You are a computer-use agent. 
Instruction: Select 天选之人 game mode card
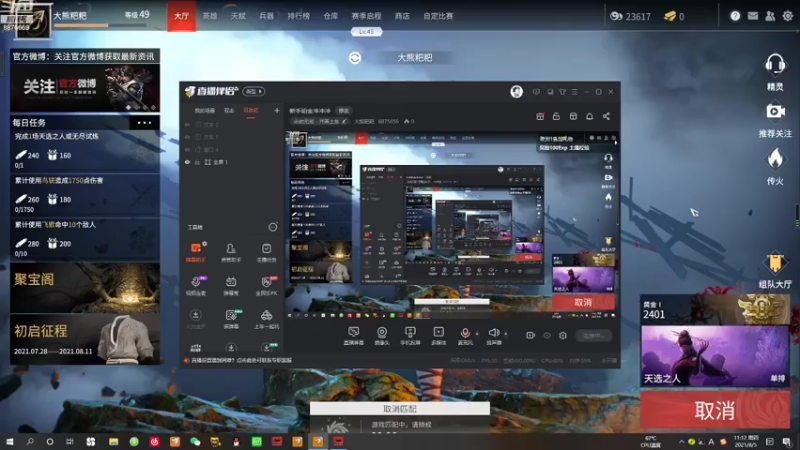pyautogui.click(x=715, y=356)
